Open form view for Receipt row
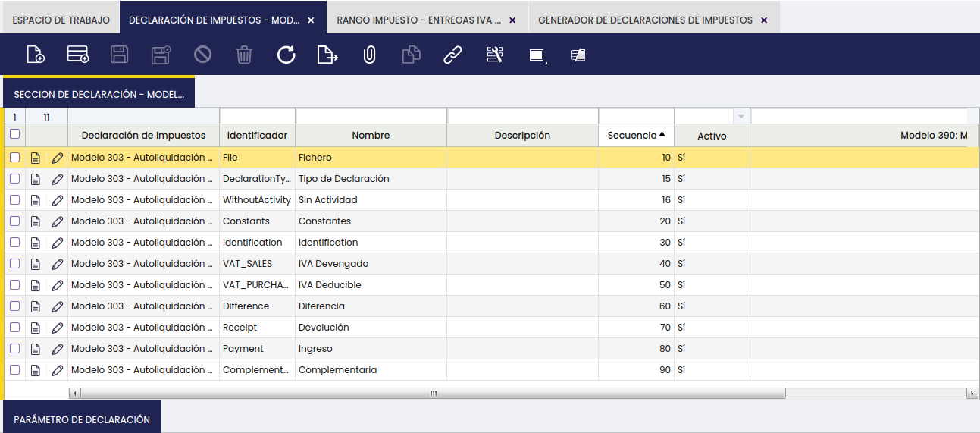This screenshot has height=433, width=980. [x=36, y=328]
